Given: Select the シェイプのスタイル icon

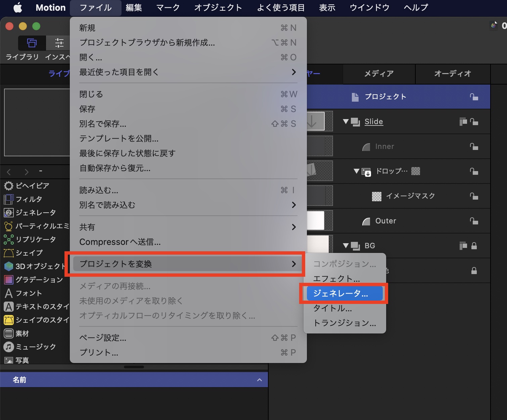Looking at the screenshot, I should pyautogui.click(x=9, y=320).
